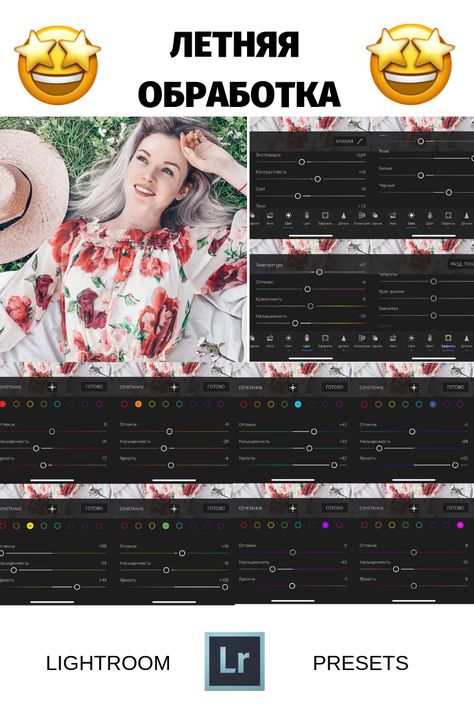474x710 pixels.
Task: Open the underlined Эффекты tab
Action: pyautogui.click(x=448, y=341)
